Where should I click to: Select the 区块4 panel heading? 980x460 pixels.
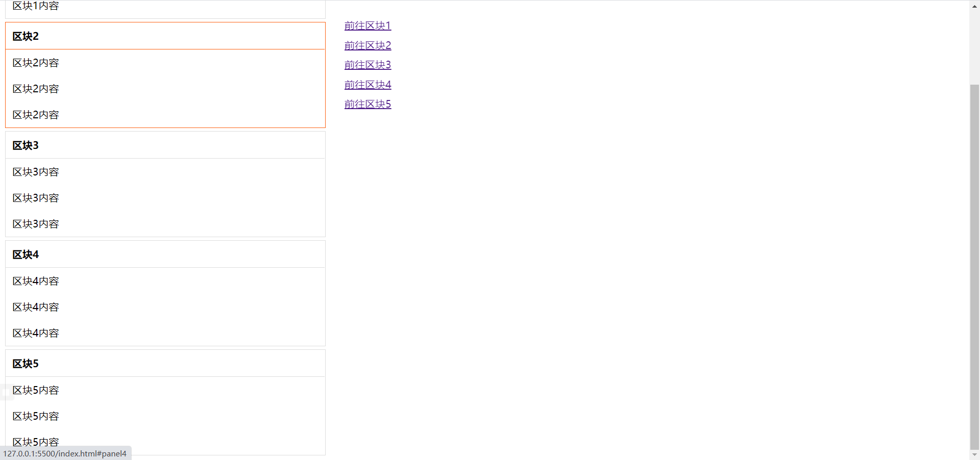pyautogui.click(x=26, y=254)
